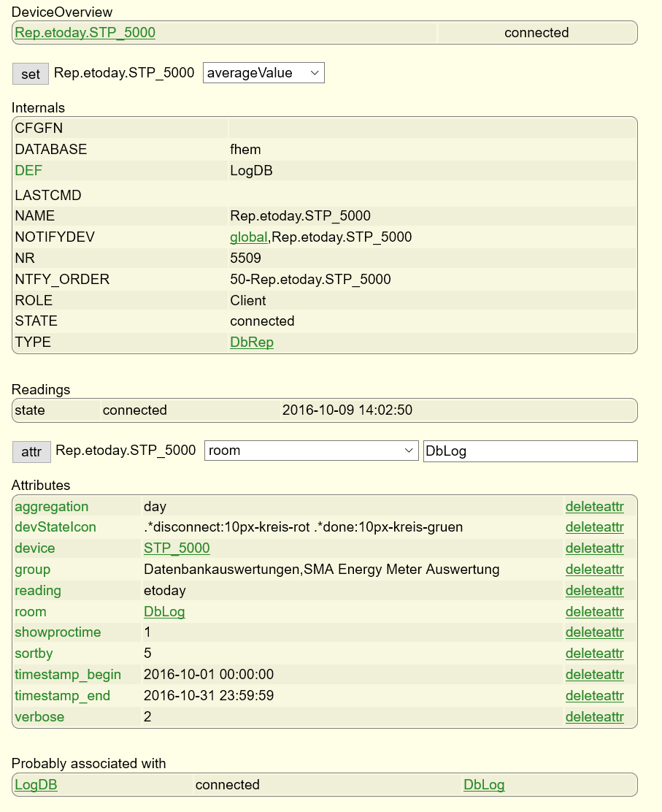
Task: Delete the timestamp_begin attribute
Action: click(x=594, y=675)
